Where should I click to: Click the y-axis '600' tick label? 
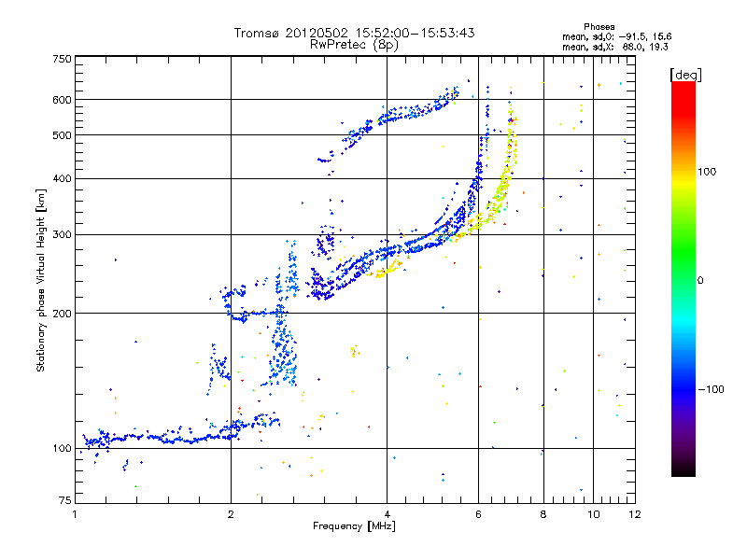click(62, 100)
